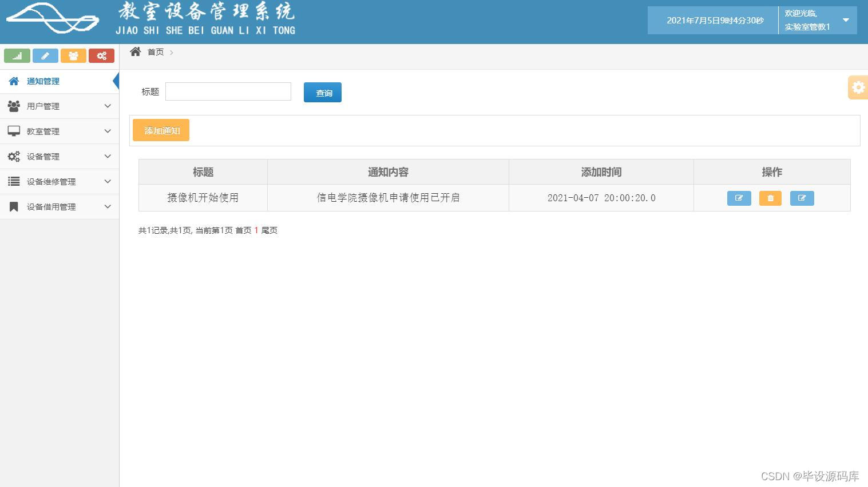Click the 标题 column header
Image resolution: width=868 pixels, height=487 pixels.
coord(203,172)
